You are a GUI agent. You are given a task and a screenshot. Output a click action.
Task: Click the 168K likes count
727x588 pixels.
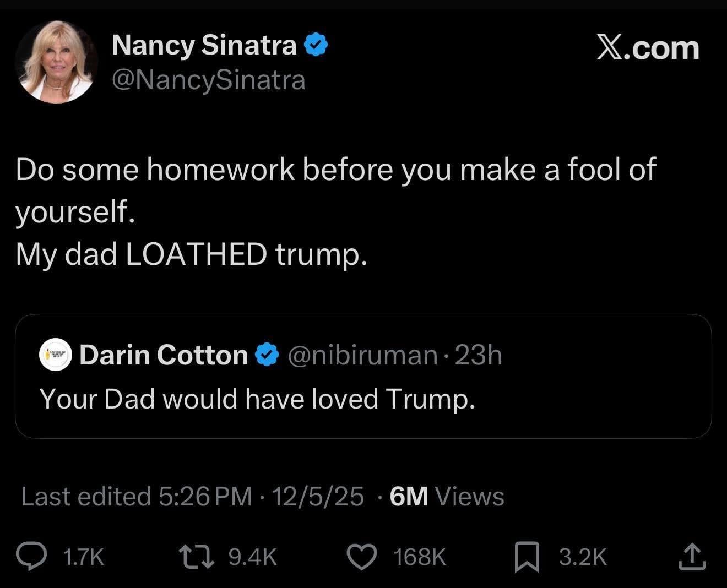click(419, 557)
